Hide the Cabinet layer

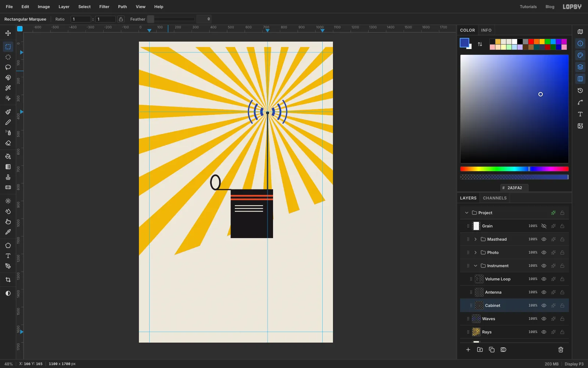click(544, 305)
